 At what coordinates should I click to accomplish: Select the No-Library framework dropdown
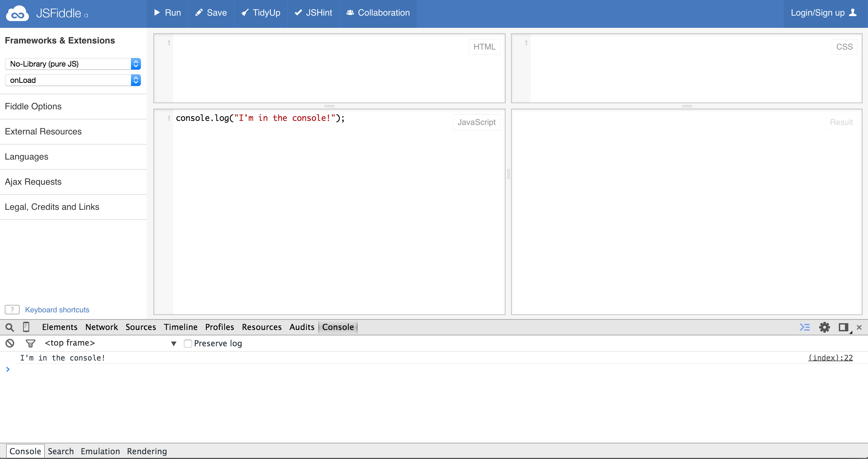point(73,64)
